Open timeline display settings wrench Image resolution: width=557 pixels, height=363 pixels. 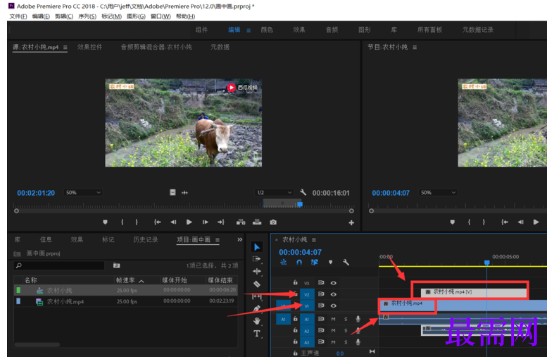(346, 262)
